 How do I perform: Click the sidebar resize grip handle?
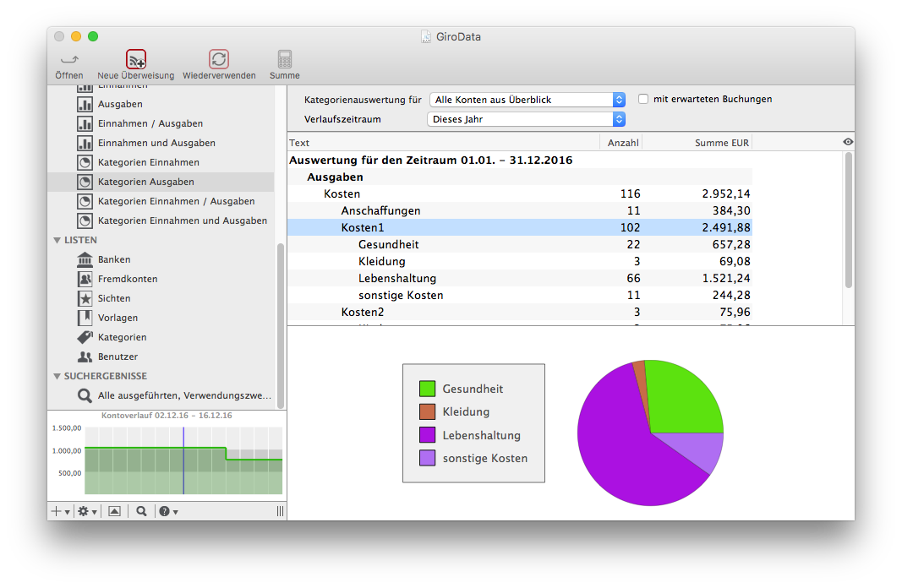coord(280,512)
